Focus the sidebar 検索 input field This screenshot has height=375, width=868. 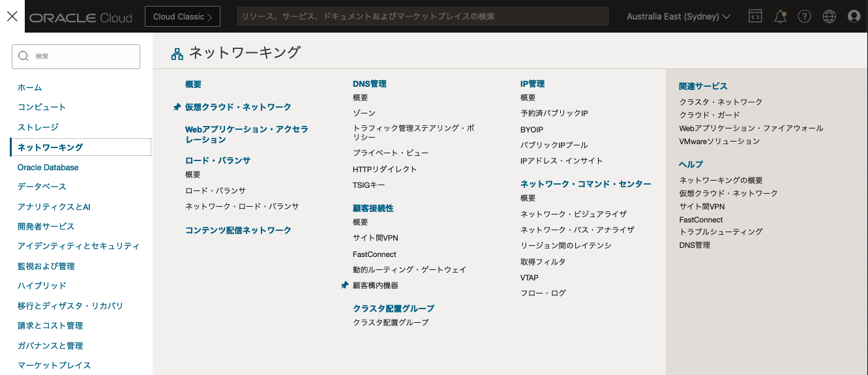click(76, 56)
